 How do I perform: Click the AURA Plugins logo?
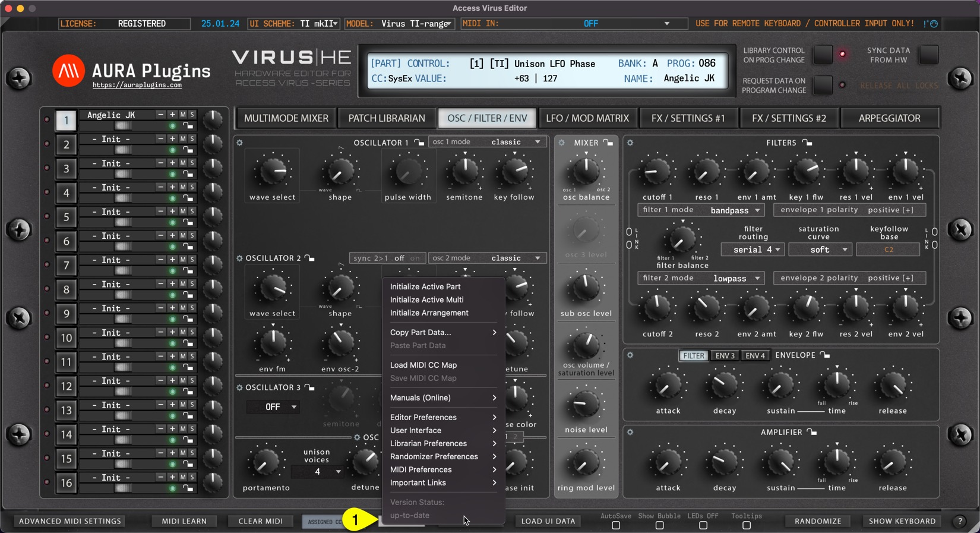point(68,71)
